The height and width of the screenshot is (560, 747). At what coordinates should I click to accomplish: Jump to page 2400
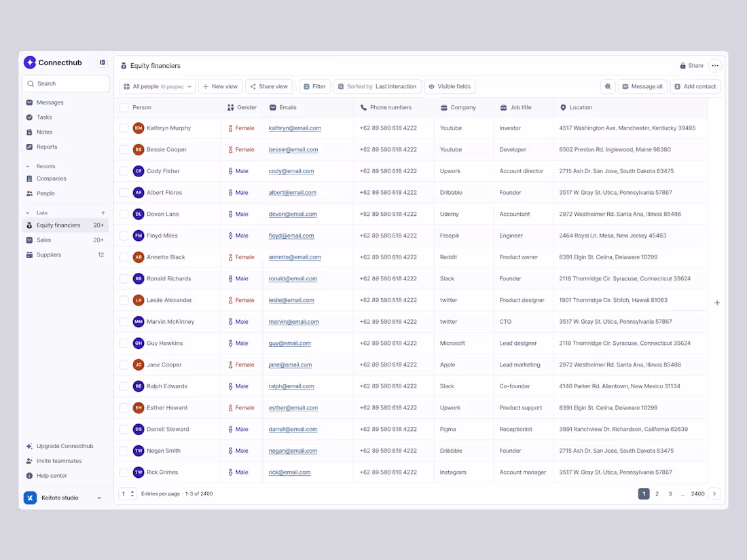click(x=697, y=493)
